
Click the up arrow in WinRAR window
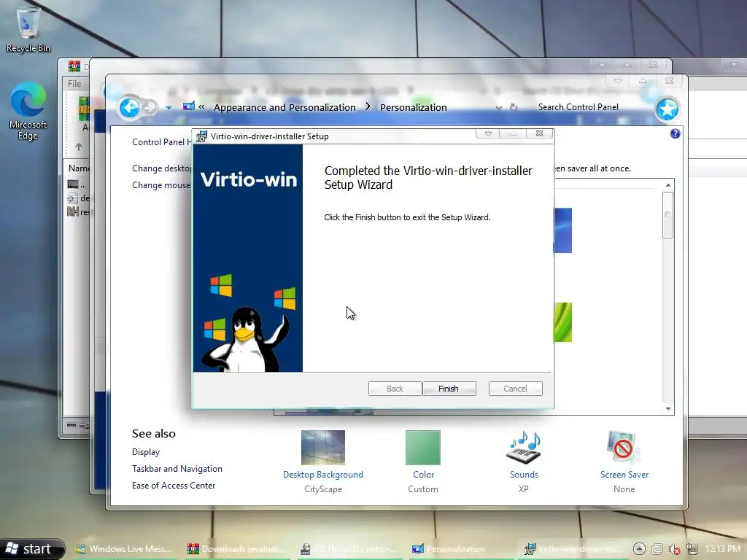point(79,147)
